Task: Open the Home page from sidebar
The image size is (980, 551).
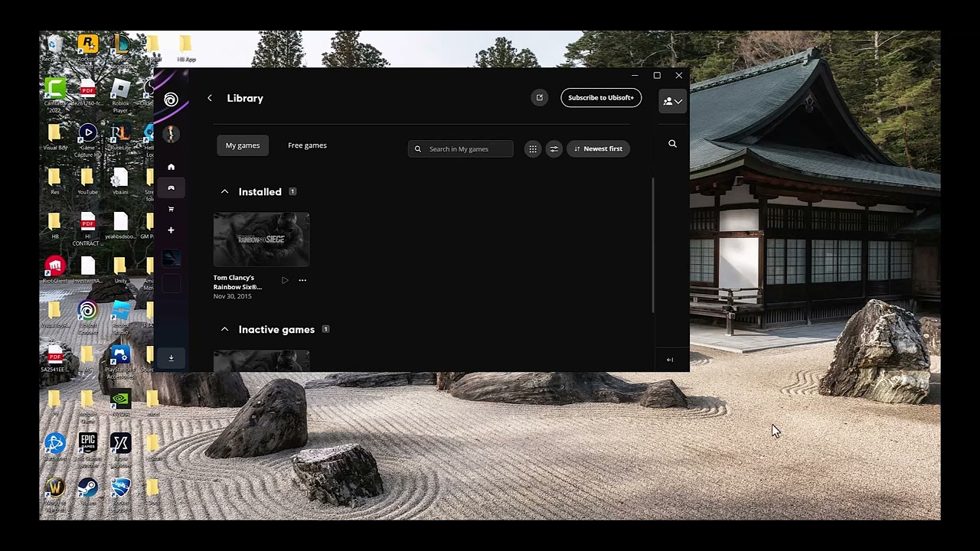Action: [171, 167]
